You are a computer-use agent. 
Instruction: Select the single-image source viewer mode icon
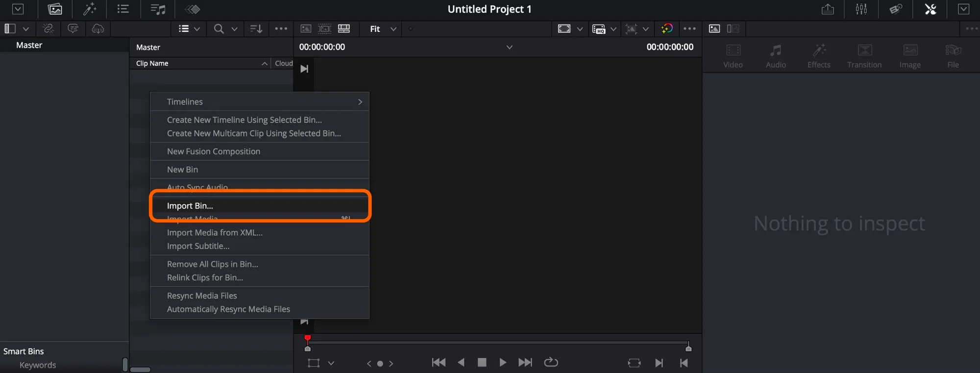306,29
